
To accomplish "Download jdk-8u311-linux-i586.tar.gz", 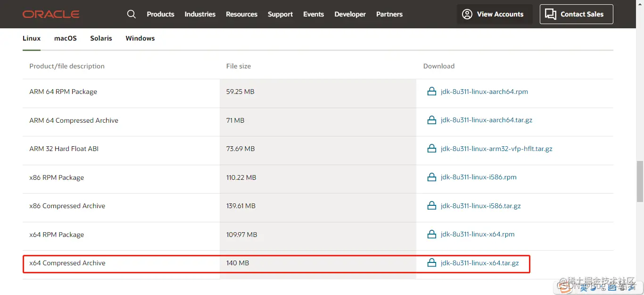I will pyautogui.click(x=481, y=206).
